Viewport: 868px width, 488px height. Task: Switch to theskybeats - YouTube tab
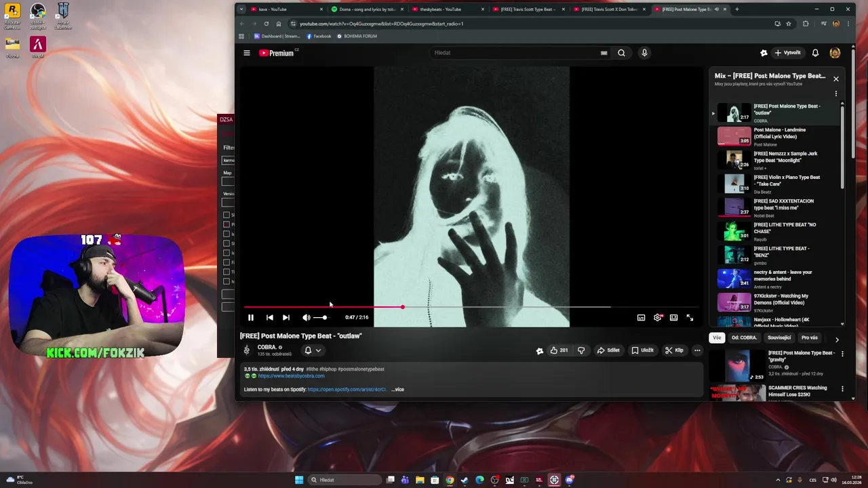448,9
